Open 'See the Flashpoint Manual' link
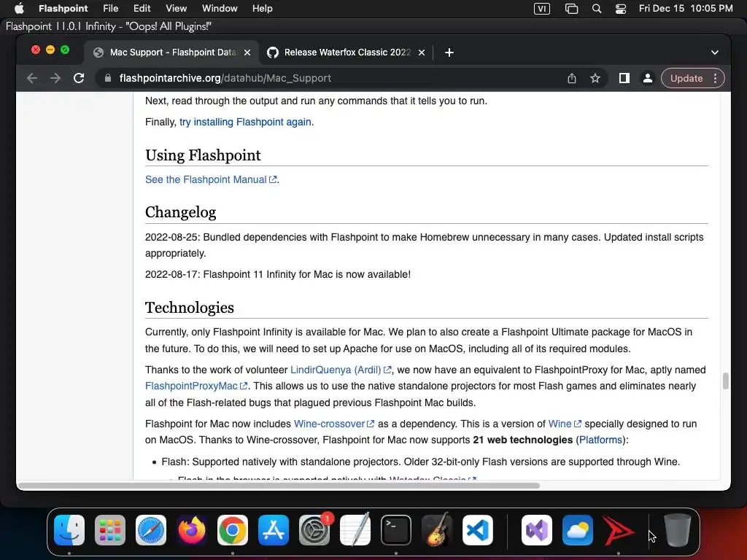 (x=211, y=179)
